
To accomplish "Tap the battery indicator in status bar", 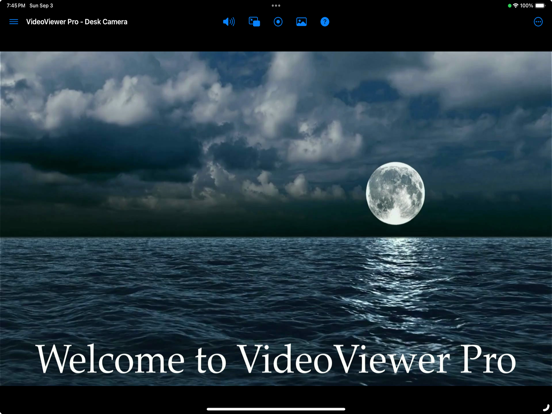I will pyautogui.click(x=540, y=6).
